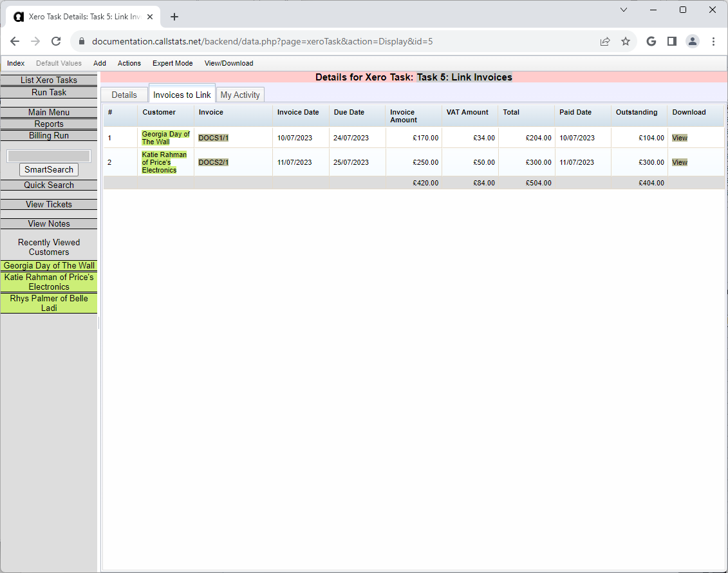Click the SmartSearch button
The width and height of the screenshot is (728, 573).
(48, 169)
